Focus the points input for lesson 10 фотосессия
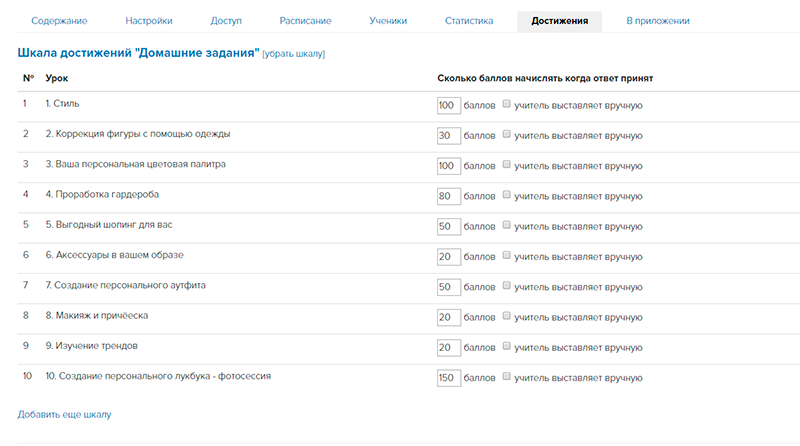 (x=448, y=378)
